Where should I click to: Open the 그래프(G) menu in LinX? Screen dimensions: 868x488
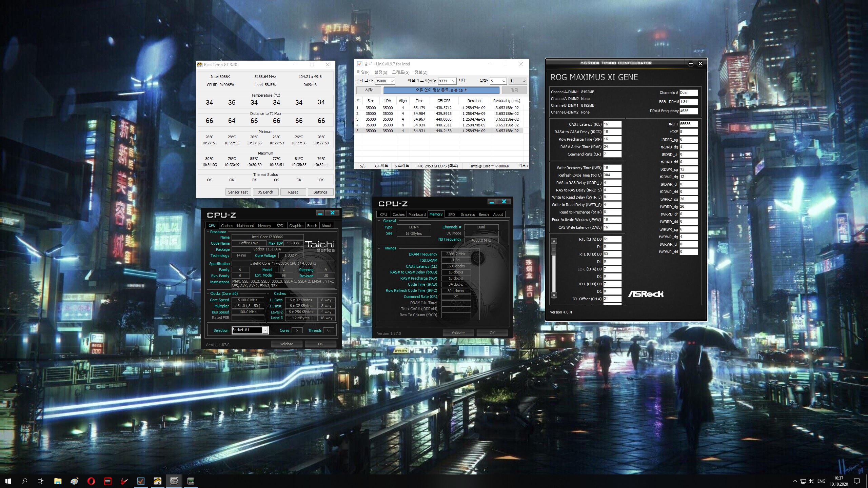400,72
